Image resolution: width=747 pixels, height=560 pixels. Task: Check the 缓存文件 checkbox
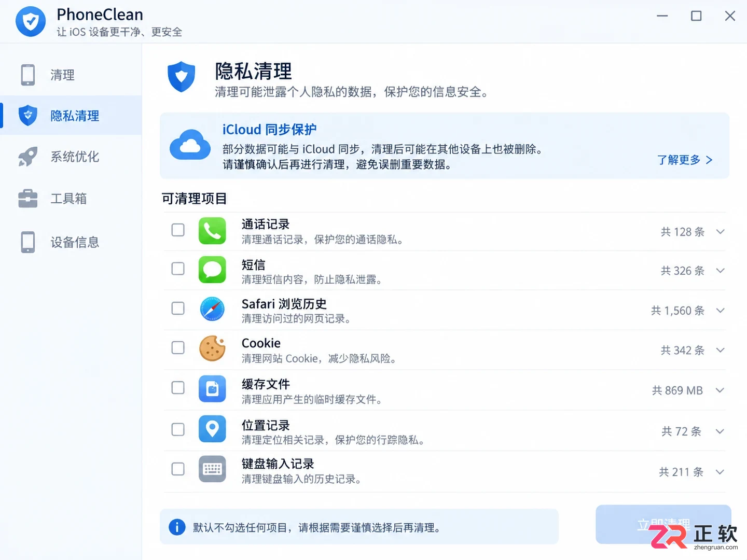pos(178,388)
